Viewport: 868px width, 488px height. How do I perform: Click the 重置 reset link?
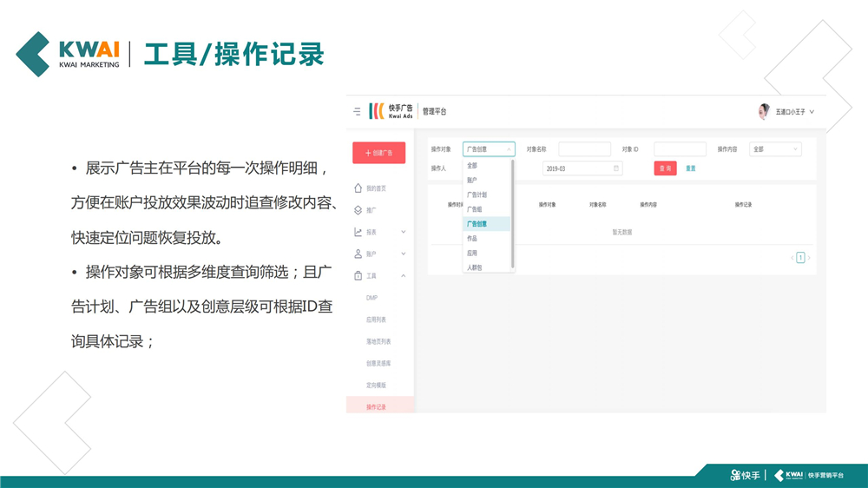[691, 168]
